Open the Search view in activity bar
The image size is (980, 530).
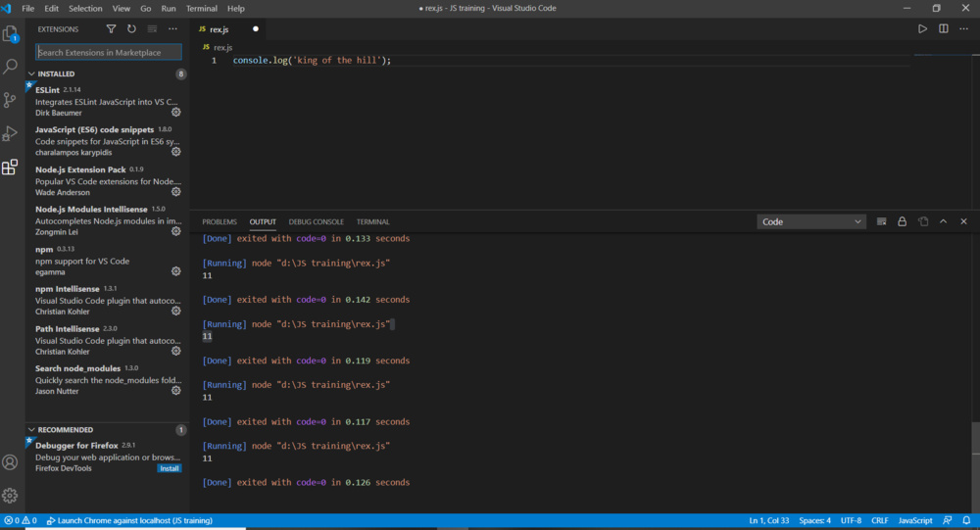[x=11, y=67]
